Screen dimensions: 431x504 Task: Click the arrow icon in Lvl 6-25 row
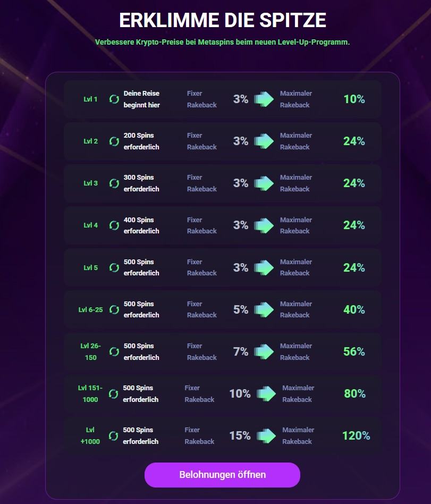click(264, 309)
